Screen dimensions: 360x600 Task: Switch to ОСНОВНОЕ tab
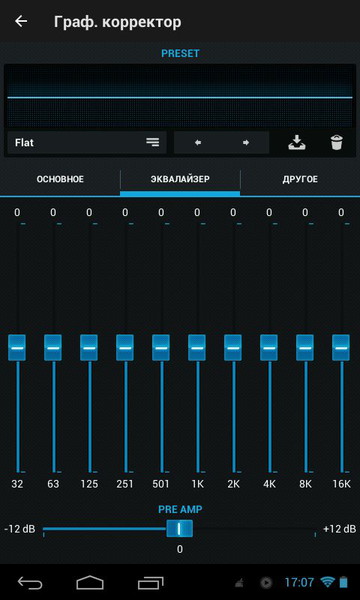point(60,179)
